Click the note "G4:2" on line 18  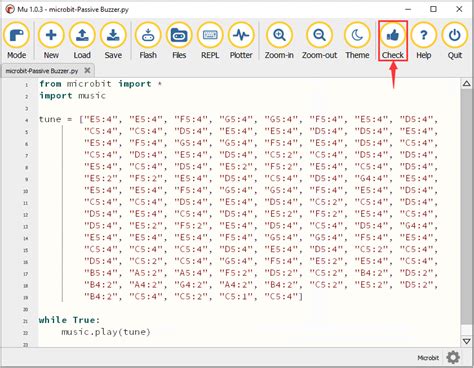[191, 285]
